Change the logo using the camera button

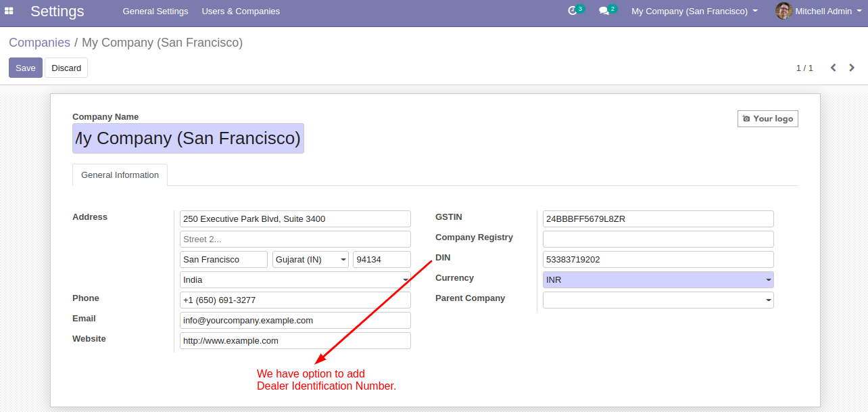pos(767,118)
